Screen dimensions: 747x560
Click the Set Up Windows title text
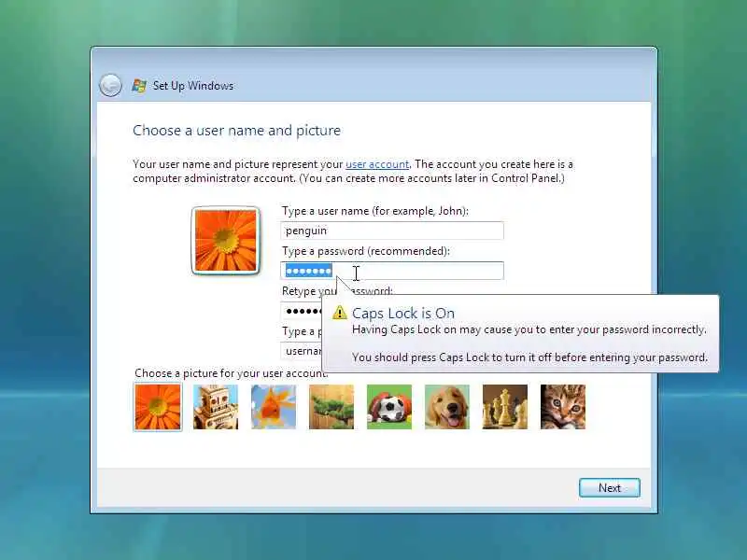193,86
